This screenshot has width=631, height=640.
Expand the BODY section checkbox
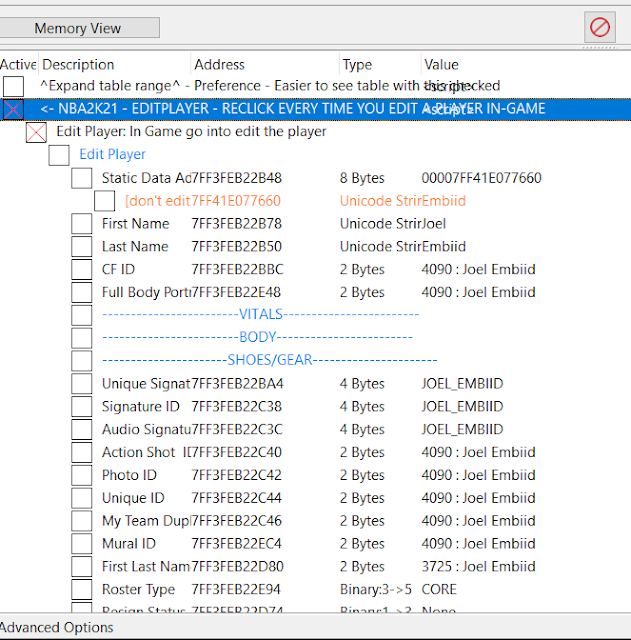pyautogui.click(x=82, y=338)
